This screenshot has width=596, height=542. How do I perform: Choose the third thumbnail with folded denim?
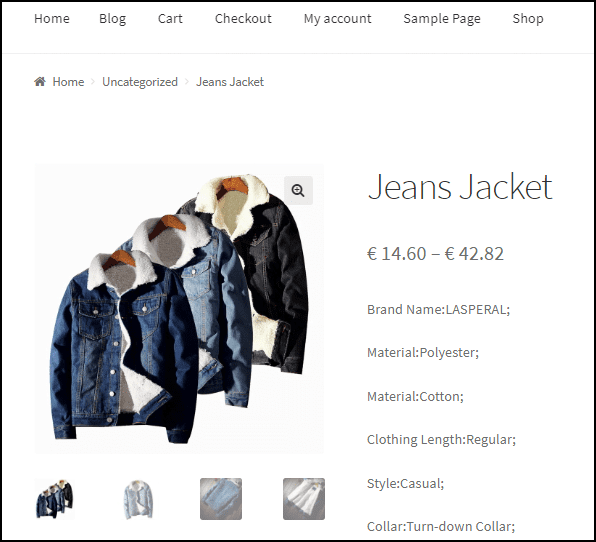[221, 499]
